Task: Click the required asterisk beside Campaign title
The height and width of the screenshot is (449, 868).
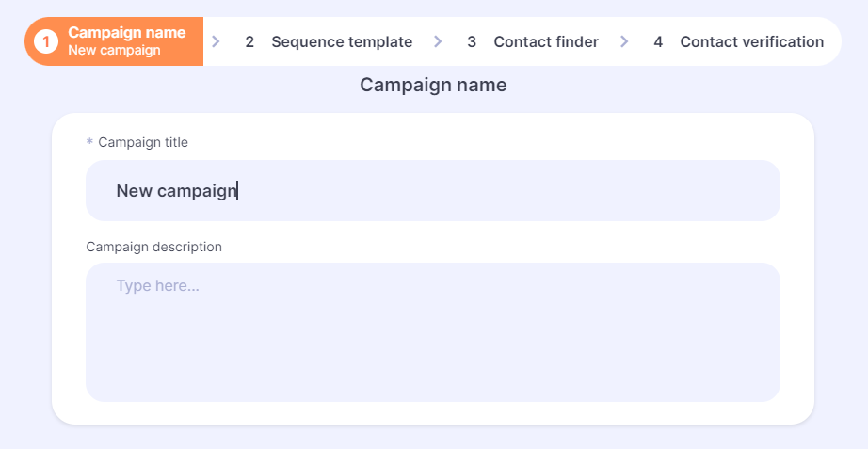Action: point(89,142)
